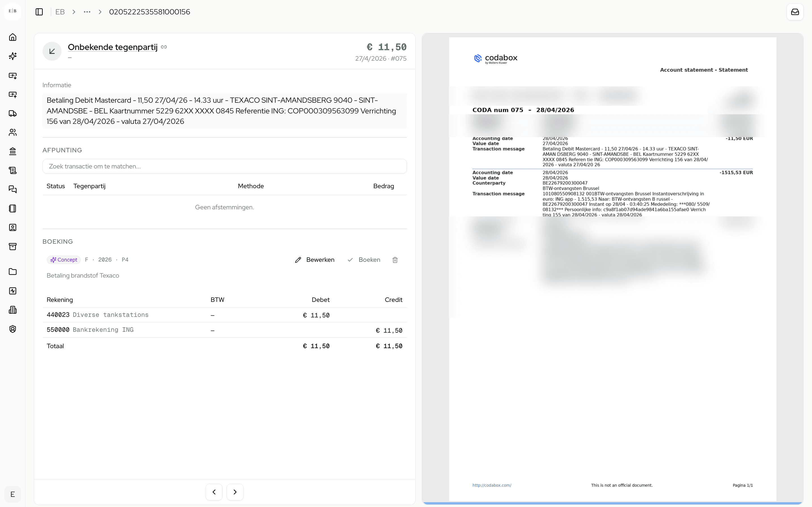This screenshot has height=507, width=812.
Task: Open the banknote with up arrow sidebar icon
Action: pyautogui.click(x=13, y=95)
